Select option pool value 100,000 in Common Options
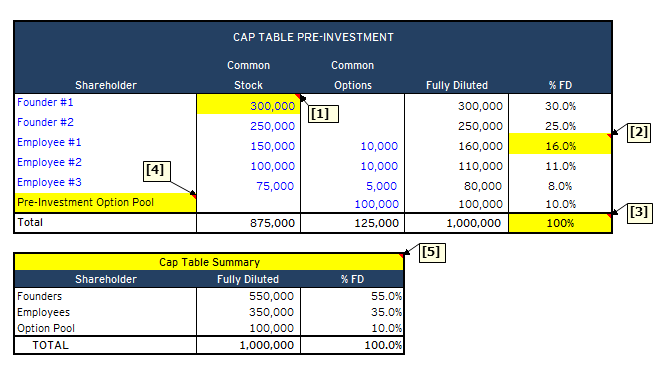The width and height of the screenshot is (665, 374). (x=352, y=204)
